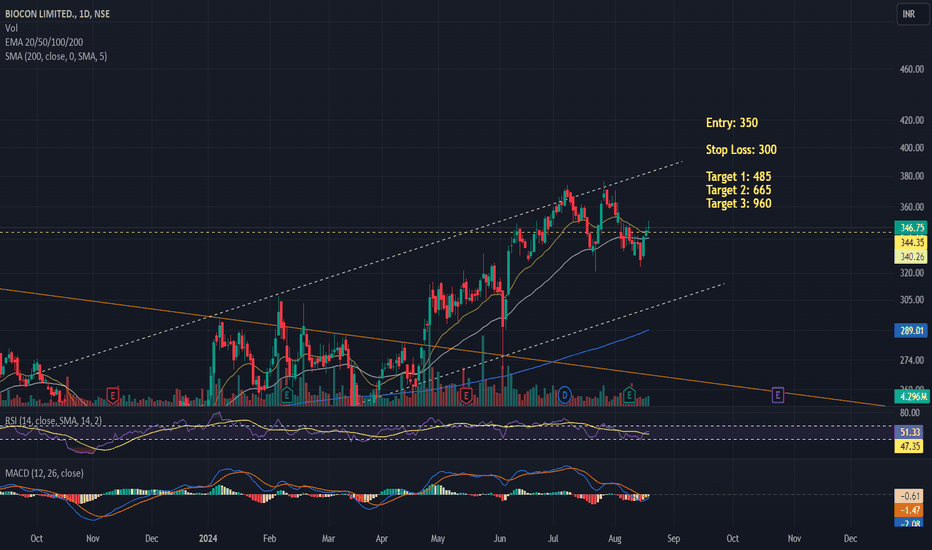Open the INR currency selector
Viewport: 932px width, 550px height.
912,14
